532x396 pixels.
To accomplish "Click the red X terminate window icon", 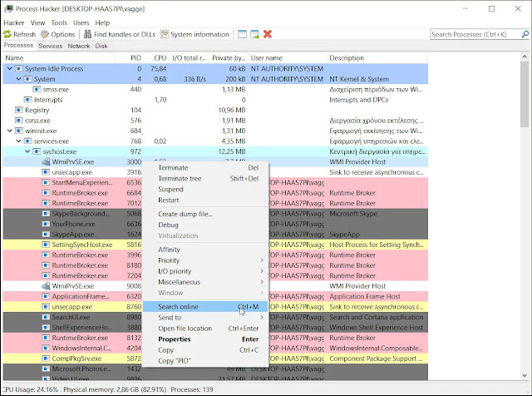I will click(268, 34).
